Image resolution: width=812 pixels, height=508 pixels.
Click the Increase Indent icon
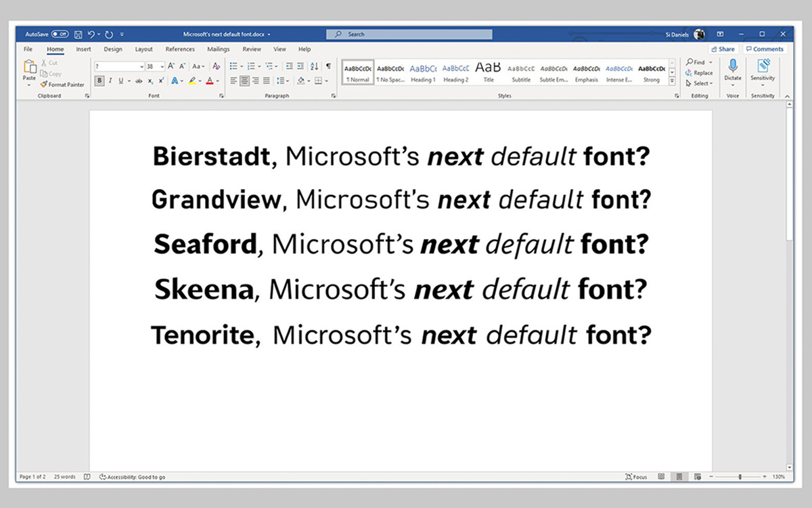pos(300,66)
